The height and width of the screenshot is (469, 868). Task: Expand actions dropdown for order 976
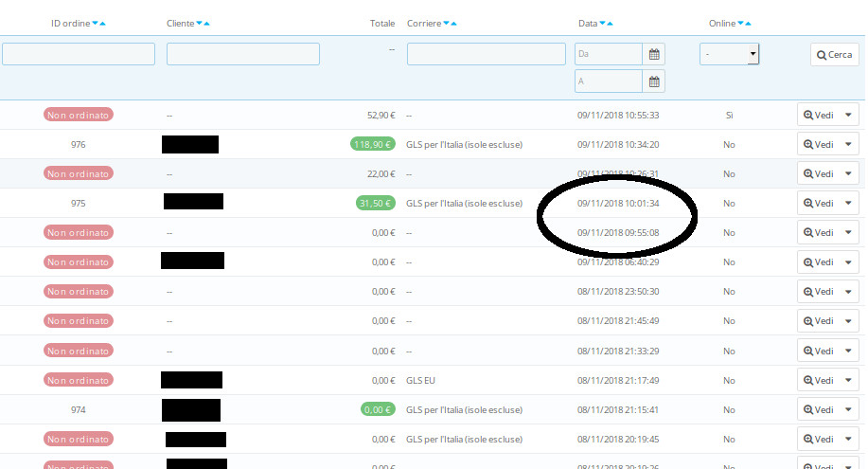849,144
